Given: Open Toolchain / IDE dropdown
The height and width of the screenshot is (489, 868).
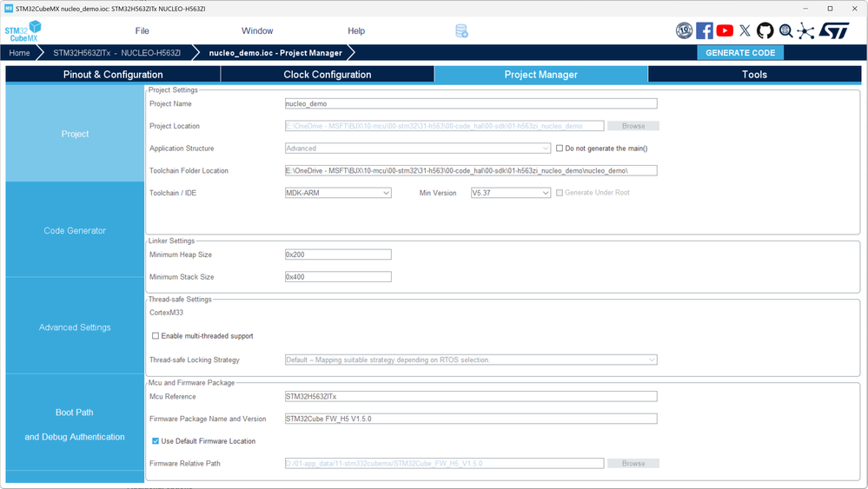Looking at the screenshot, I should (338, 193).
